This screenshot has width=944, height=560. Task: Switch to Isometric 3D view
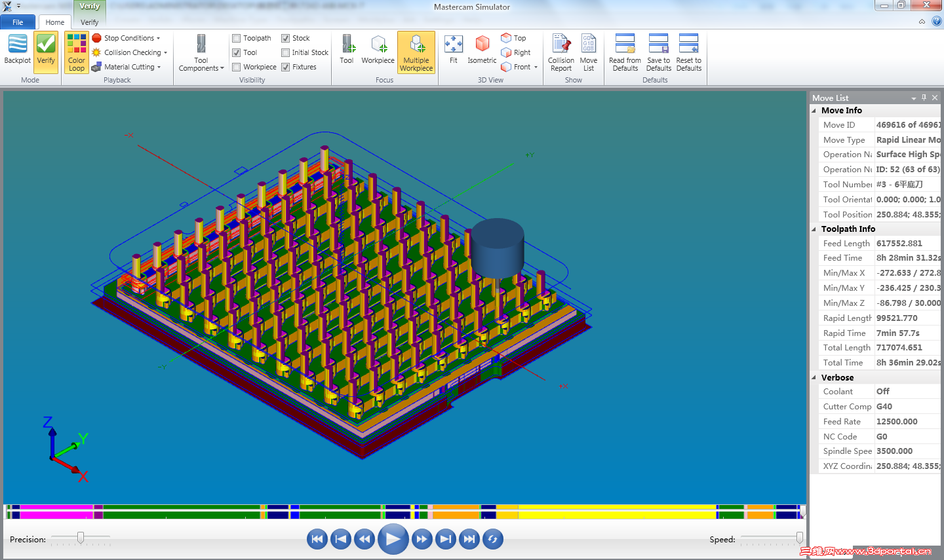click(482, 49)
